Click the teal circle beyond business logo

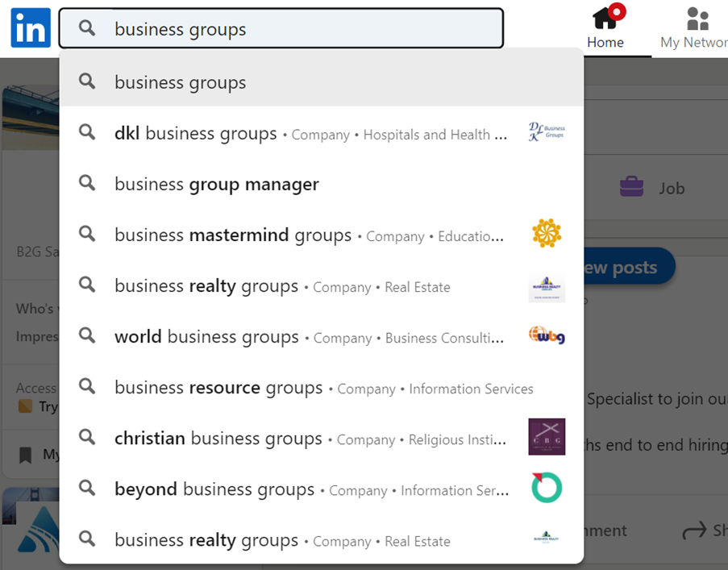[547, 488]
